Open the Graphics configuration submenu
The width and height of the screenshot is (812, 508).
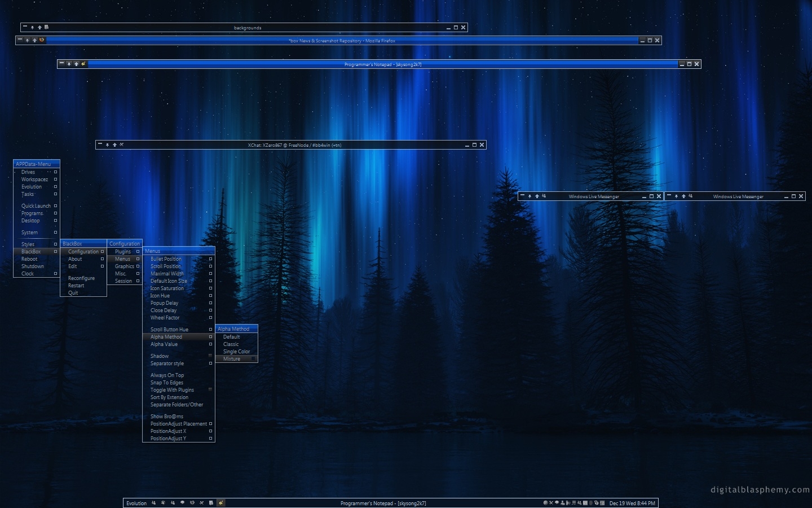[x=125, y=266]
